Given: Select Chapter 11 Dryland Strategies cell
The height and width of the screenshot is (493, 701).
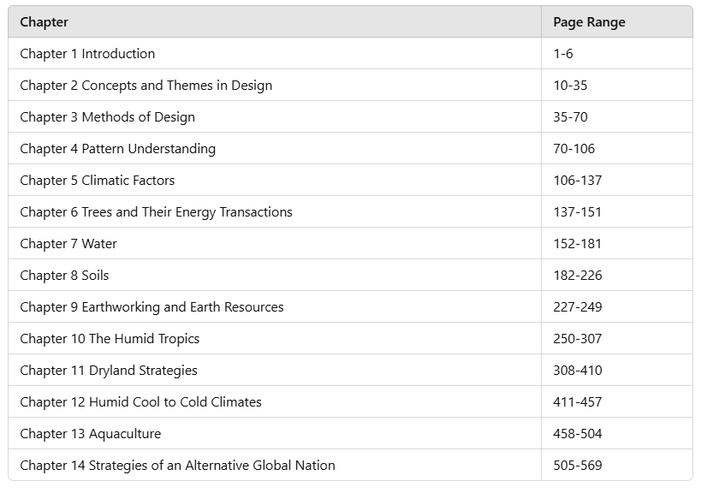Looking at the screenshot, I should tap(109, 371).
